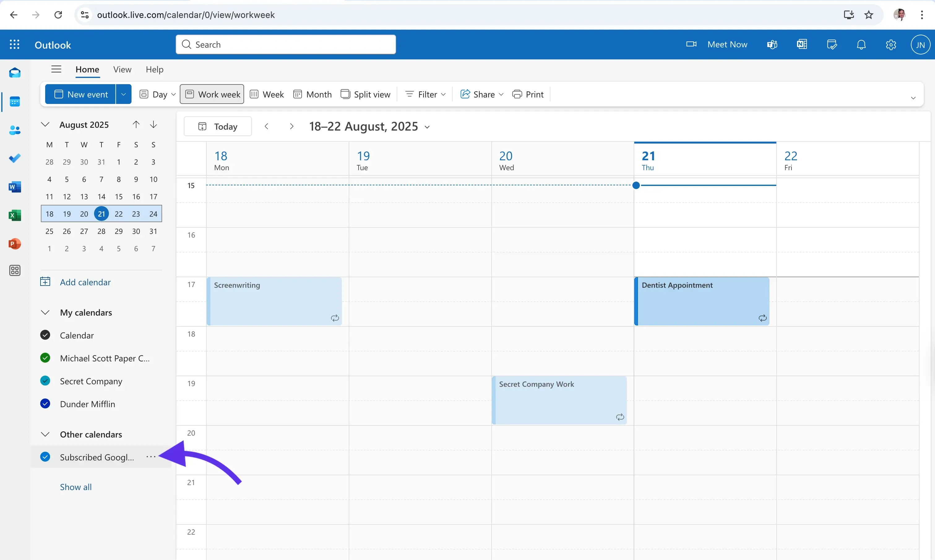Open the Day view dropdown arrow
The height and width of the screenshot is (560, 935).
[173, 94]
